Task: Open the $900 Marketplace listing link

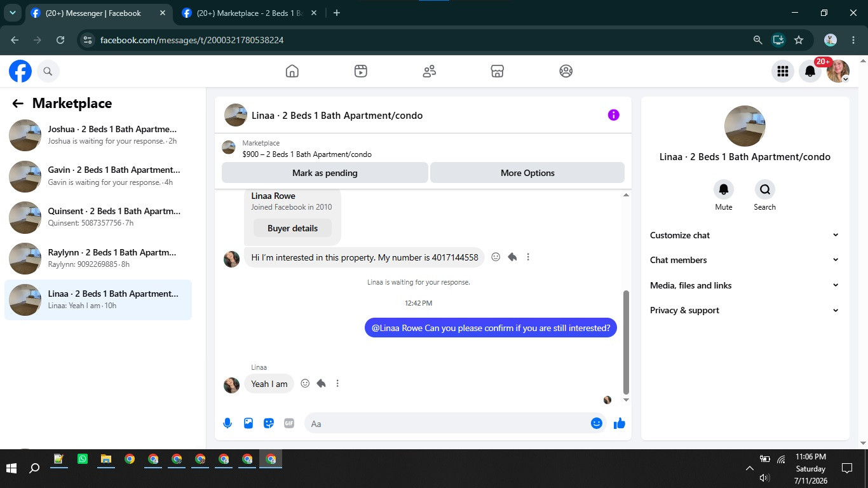Action: (x=307, y=154)
